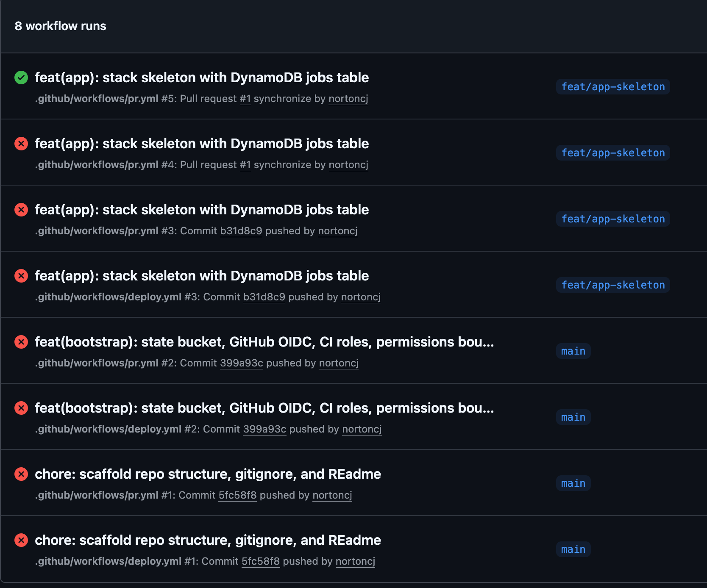Click the nortoncj user link in the deploy.yml #1 row
707x588 pixels.
[355, 561]
